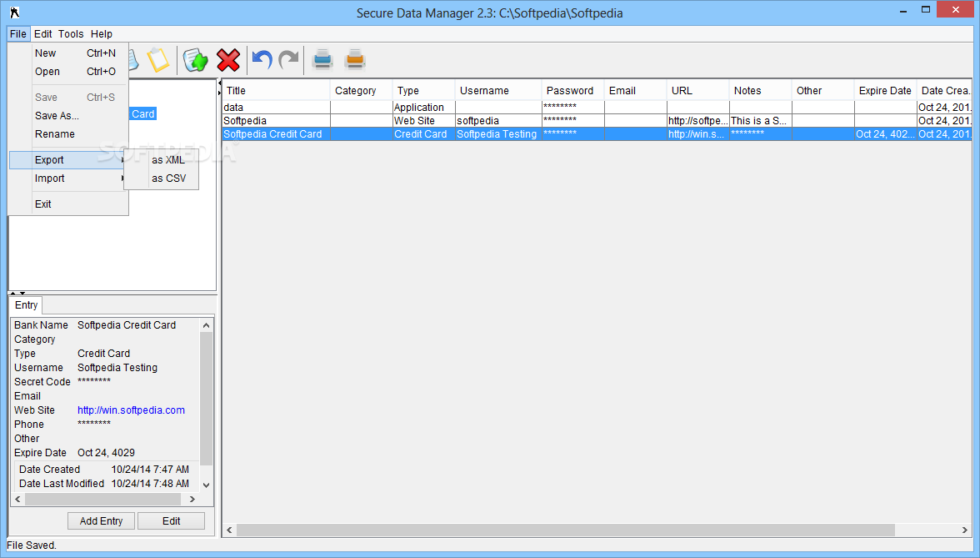Click table horizontal scrollbar right arrow
980x558 pixels.
tap(964, 530)
